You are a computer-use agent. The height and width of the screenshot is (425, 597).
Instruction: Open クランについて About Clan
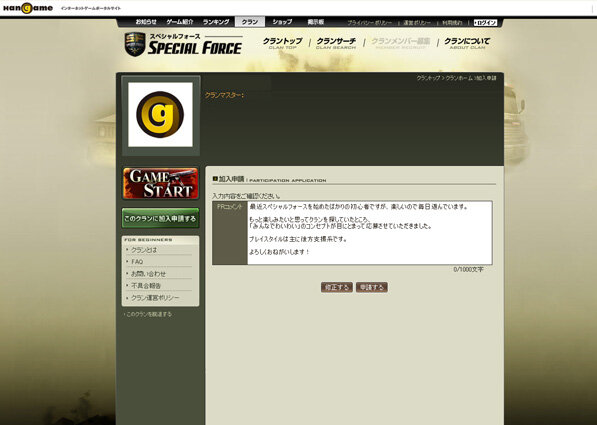coord(467,43)
